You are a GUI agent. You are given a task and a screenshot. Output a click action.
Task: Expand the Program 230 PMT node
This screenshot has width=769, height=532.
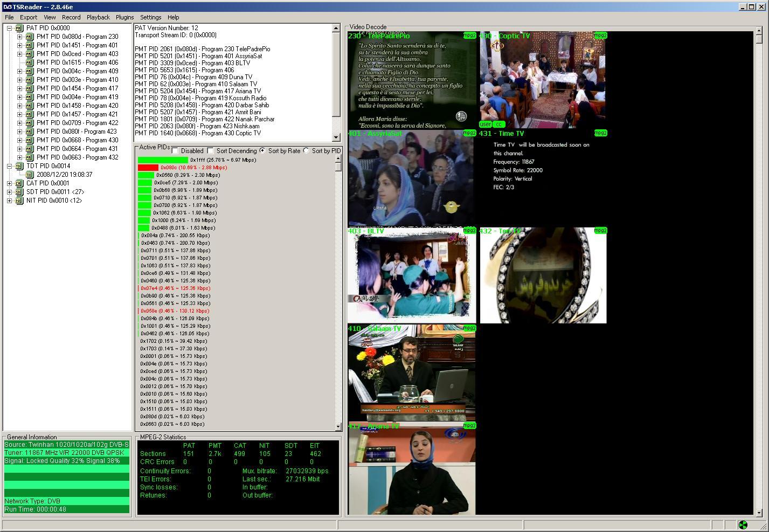[x=19, y=37]
